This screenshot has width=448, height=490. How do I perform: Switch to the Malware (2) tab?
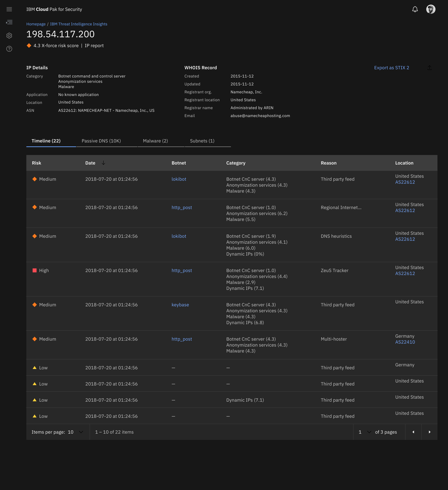click(x=161, y=141)
